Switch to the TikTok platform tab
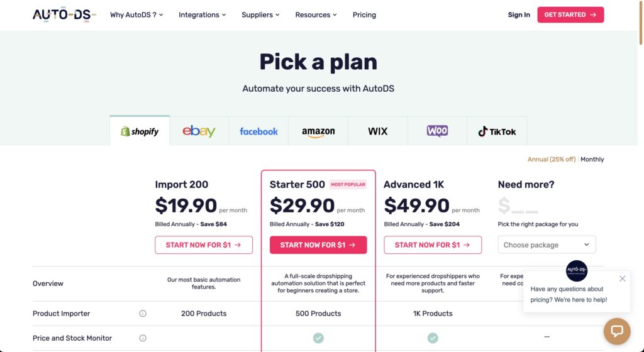This screenshot has height=352, width=644. [497, 131]
